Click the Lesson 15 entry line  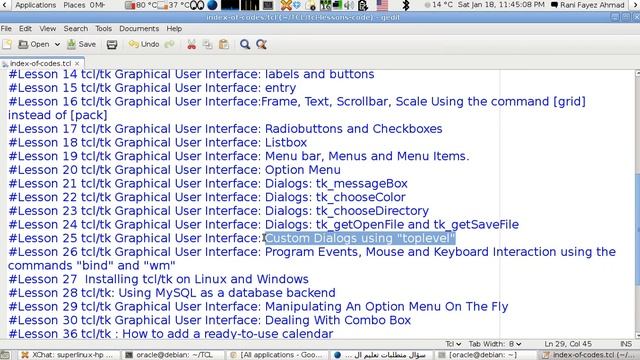click(x=152, y=88)
